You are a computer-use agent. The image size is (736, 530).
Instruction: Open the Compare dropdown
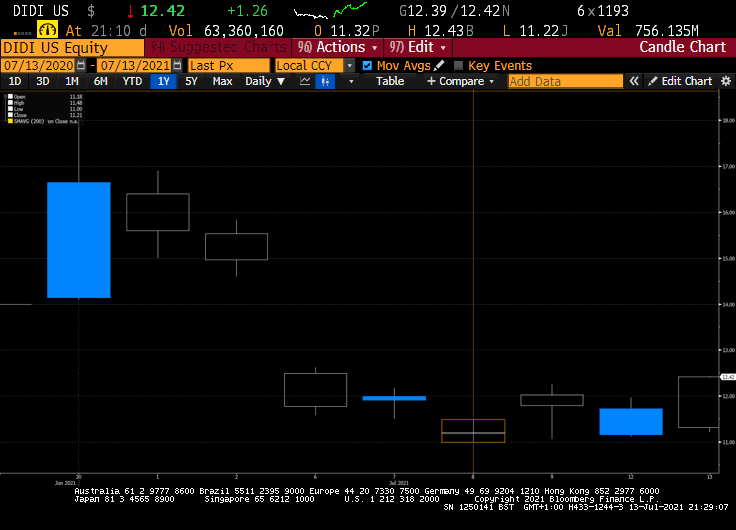coord(460,81)
